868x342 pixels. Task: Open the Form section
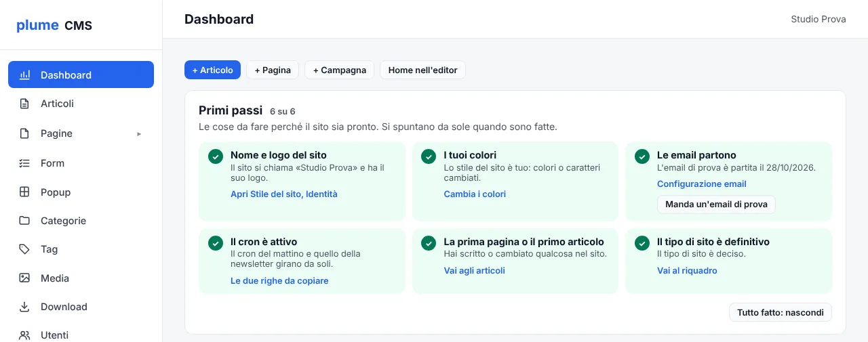click(x=81, y=163)
